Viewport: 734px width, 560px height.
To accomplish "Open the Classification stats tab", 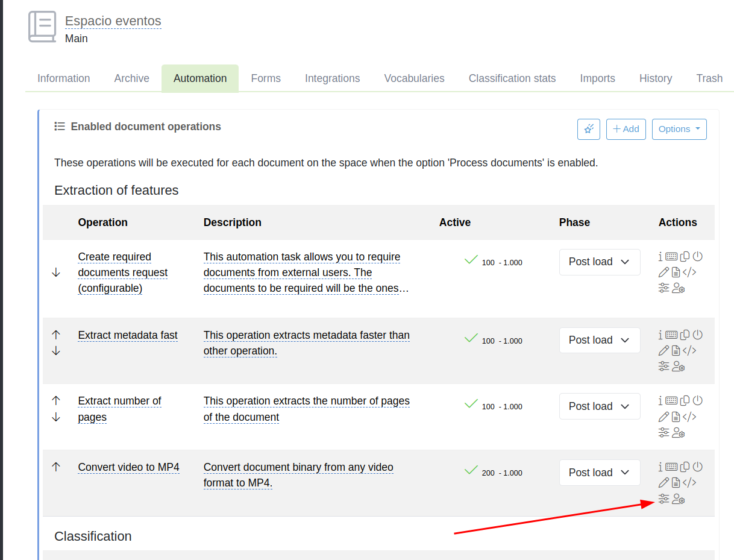I will tap(512, 78).
